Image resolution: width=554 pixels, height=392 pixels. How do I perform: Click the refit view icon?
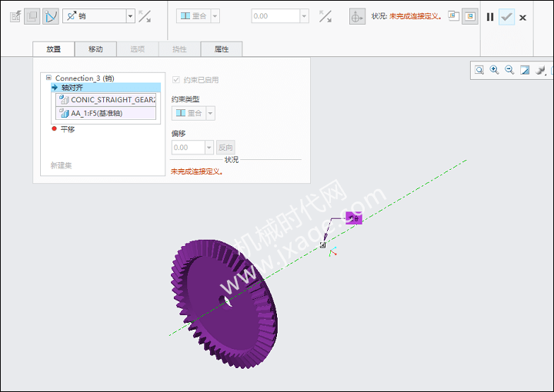point(479,70)
